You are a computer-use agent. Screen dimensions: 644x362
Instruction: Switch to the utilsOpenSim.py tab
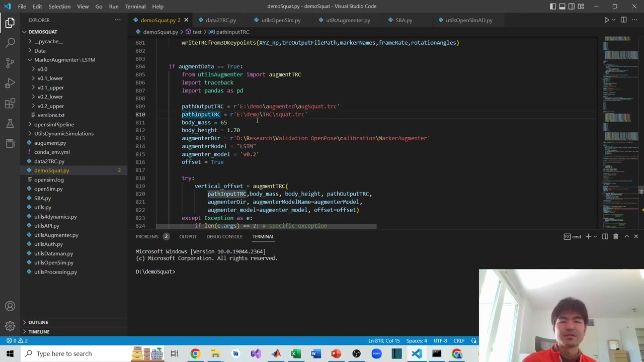pyautogui.click(x=281, y=20)
